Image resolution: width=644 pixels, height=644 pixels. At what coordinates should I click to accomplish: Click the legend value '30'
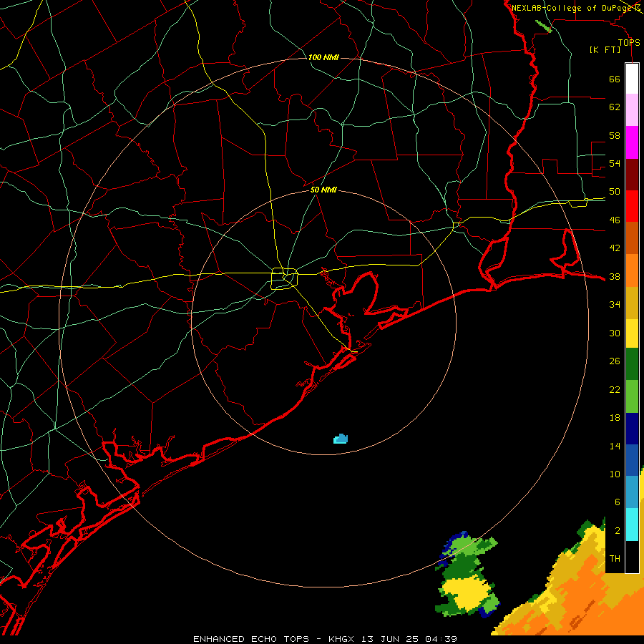(x=615, y=333)
